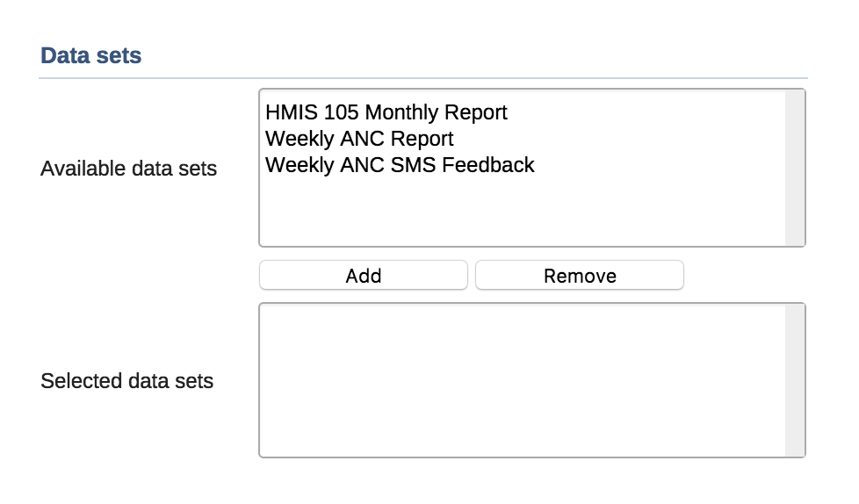Click the Selected data sets scrollbar
Screen dimensions: 859x504
794,380
